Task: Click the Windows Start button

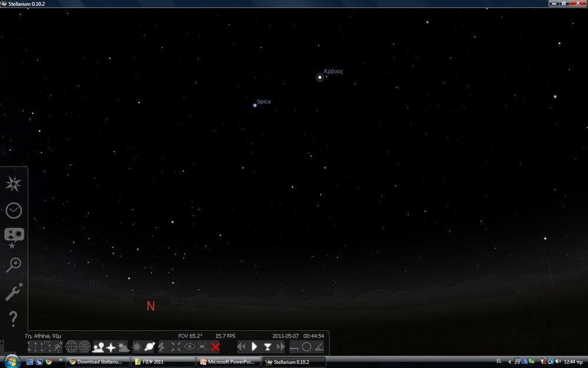Action: point(11,361)
